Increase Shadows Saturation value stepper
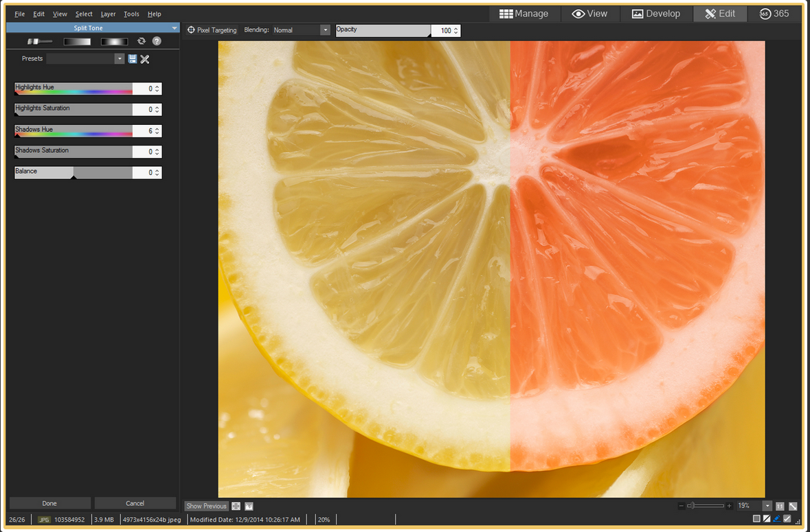Image resolution: width=810 pixels, height=532 pixels. pos(157,150)
